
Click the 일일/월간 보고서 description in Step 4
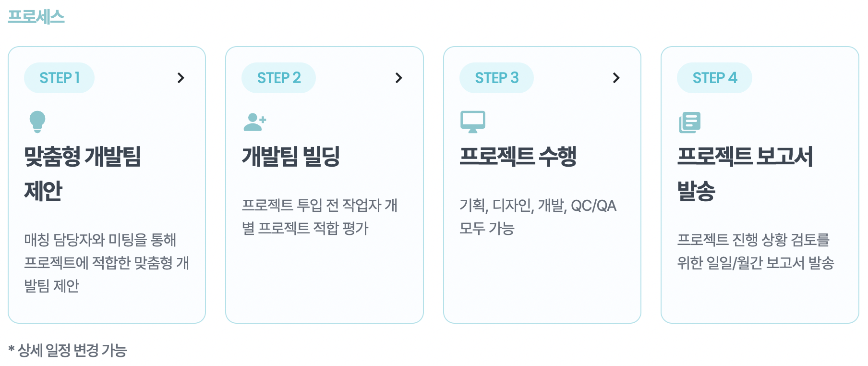coord(756,251)
